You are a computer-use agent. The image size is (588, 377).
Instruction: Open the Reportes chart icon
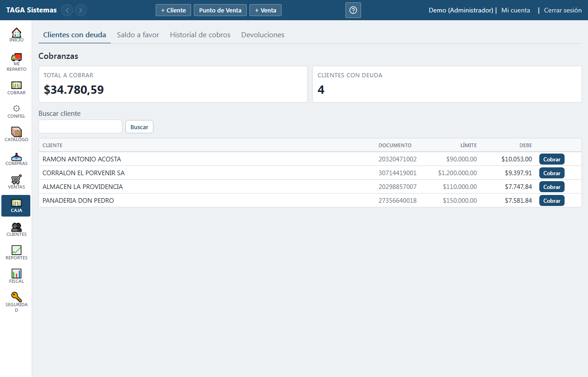coord(16,253)
